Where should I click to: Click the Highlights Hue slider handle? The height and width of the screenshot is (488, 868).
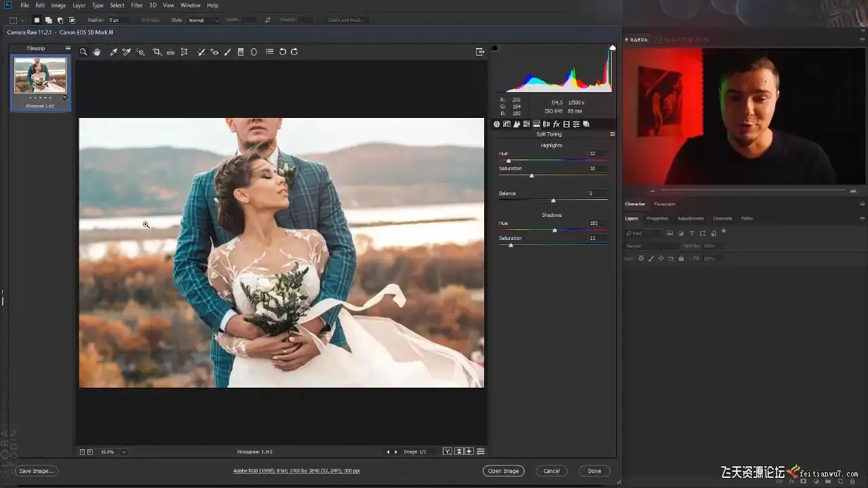click(509, 161)
